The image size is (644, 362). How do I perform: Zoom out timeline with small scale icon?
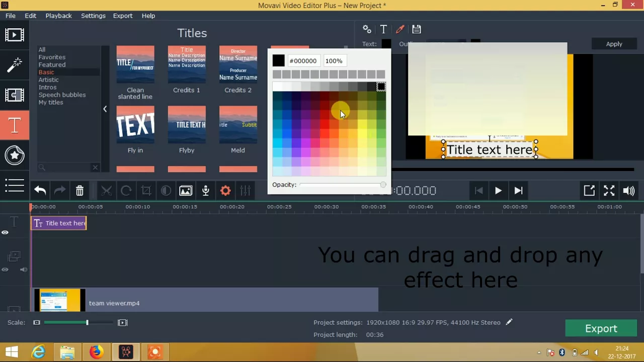pyautogui.click(x=37, y=322)
